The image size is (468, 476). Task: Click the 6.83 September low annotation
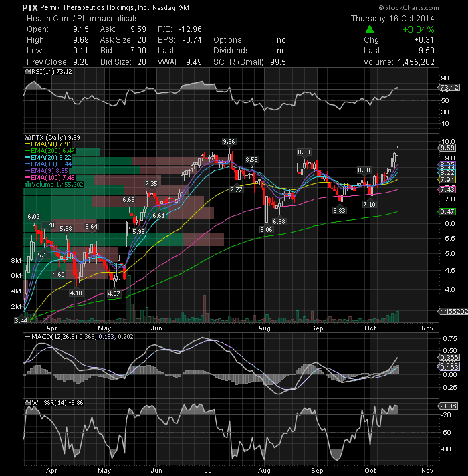340,210
